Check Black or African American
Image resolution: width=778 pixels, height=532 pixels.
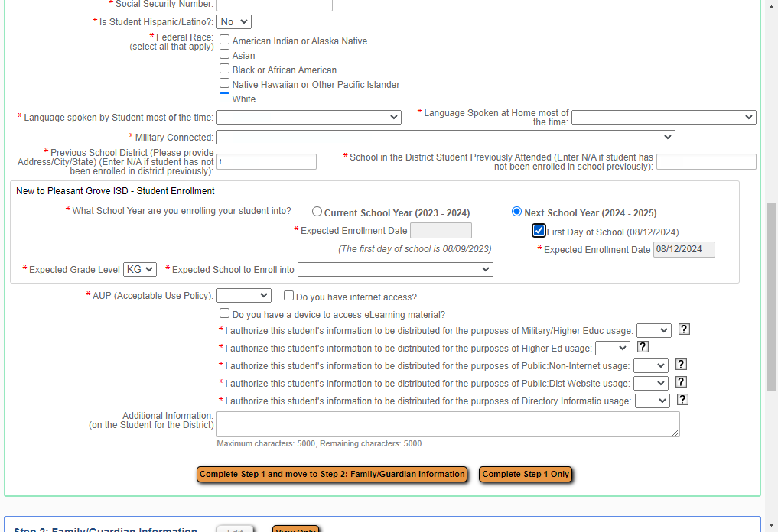(x=225, y=69)
